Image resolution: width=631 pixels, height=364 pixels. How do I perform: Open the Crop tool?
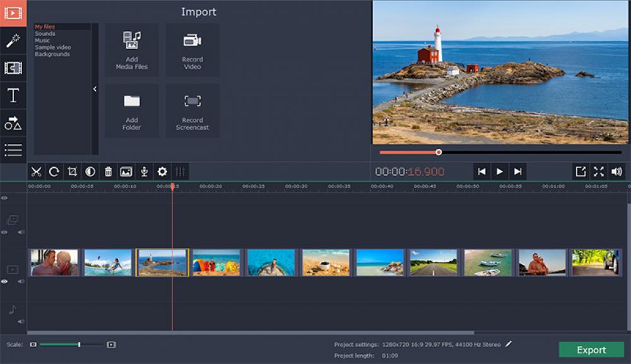pos(73,170)
